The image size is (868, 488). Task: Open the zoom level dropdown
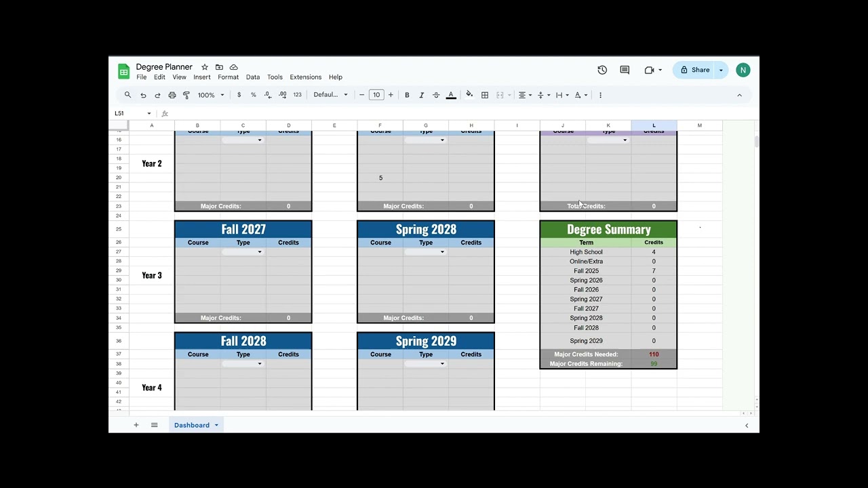tap(211, 95)
